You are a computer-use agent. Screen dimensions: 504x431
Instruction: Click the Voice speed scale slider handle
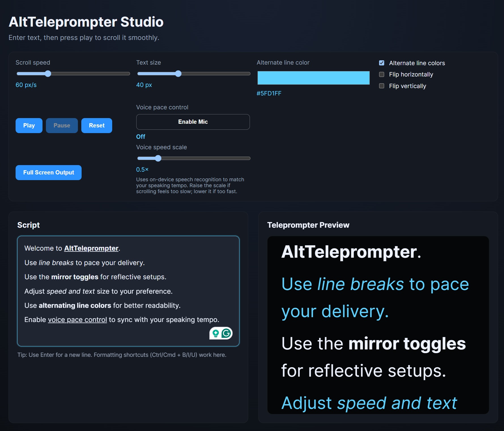coord(158,158)
